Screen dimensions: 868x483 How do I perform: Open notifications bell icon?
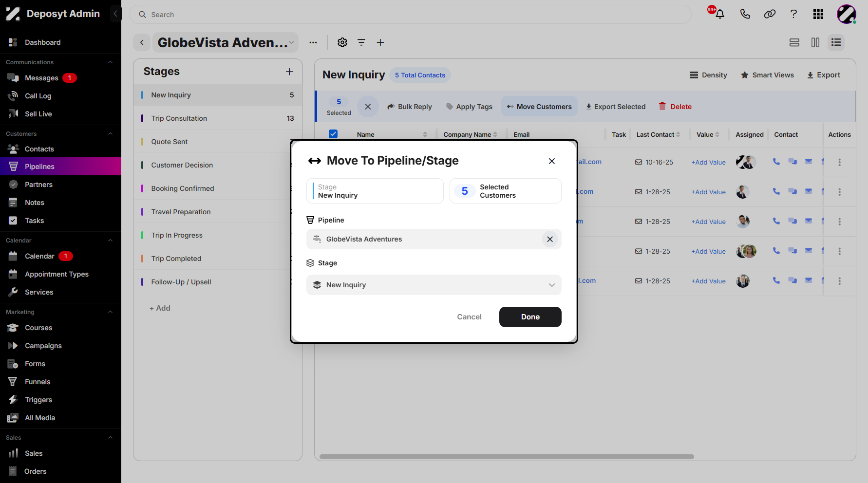pos(719,14)
